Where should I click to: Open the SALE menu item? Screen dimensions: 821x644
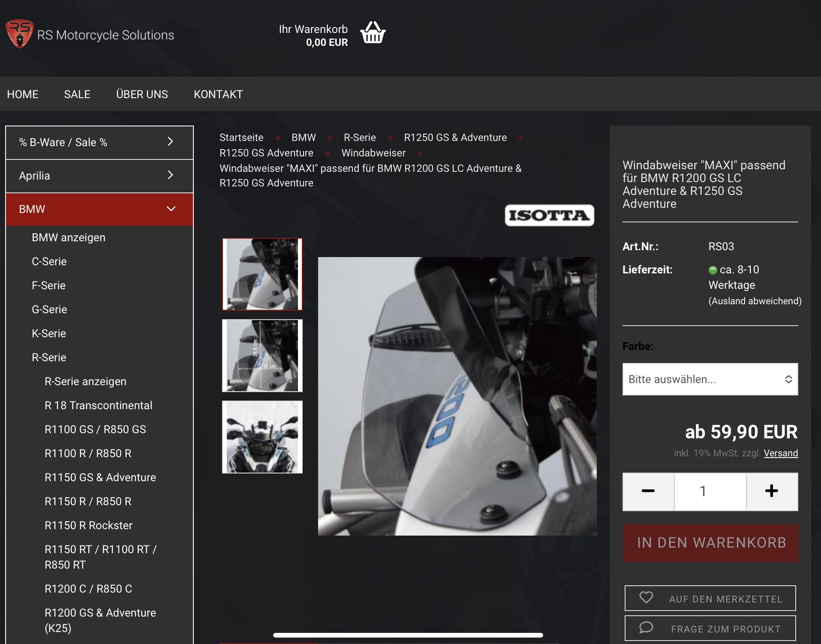pyautogui.click(x=77, y=94)
